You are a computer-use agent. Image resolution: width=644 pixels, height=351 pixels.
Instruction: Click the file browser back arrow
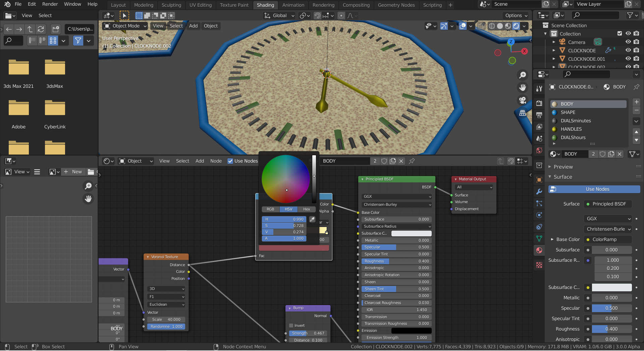tap(9, 29)
